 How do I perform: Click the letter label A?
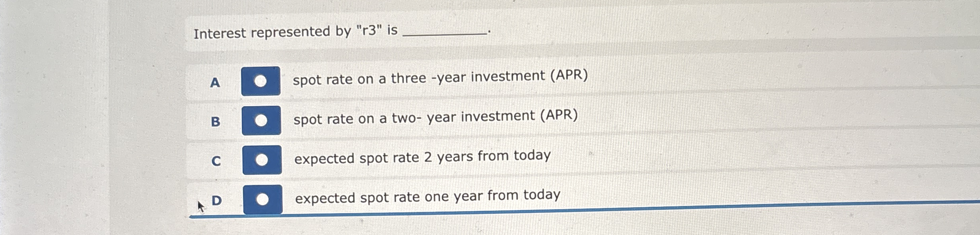(215, 82)
